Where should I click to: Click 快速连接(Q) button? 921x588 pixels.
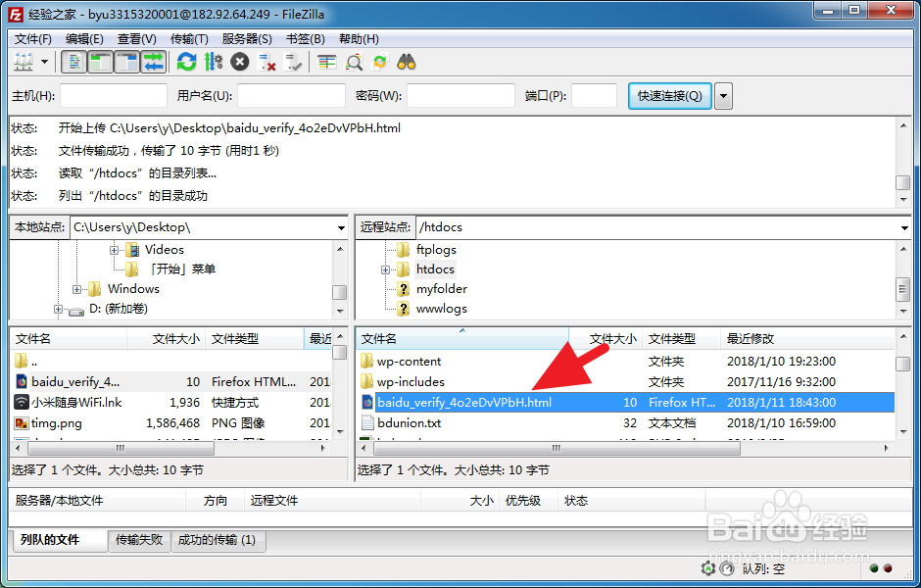(670, 96)
